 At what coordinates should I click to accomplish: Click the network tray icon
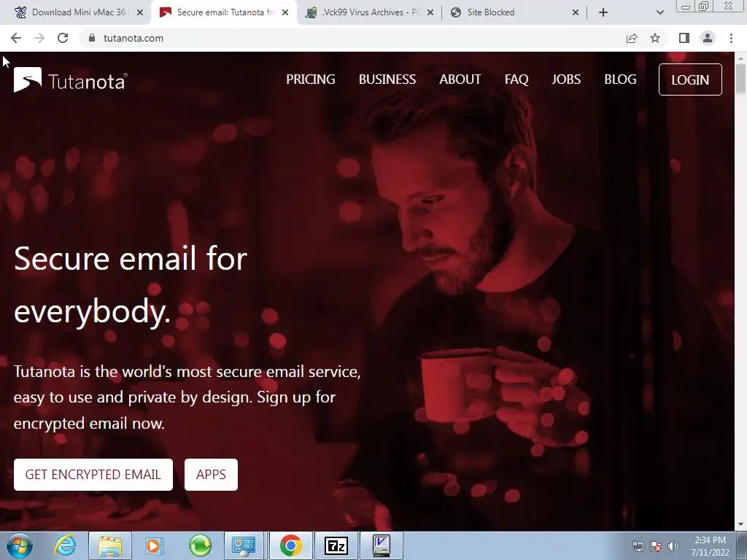coord(638,546)
